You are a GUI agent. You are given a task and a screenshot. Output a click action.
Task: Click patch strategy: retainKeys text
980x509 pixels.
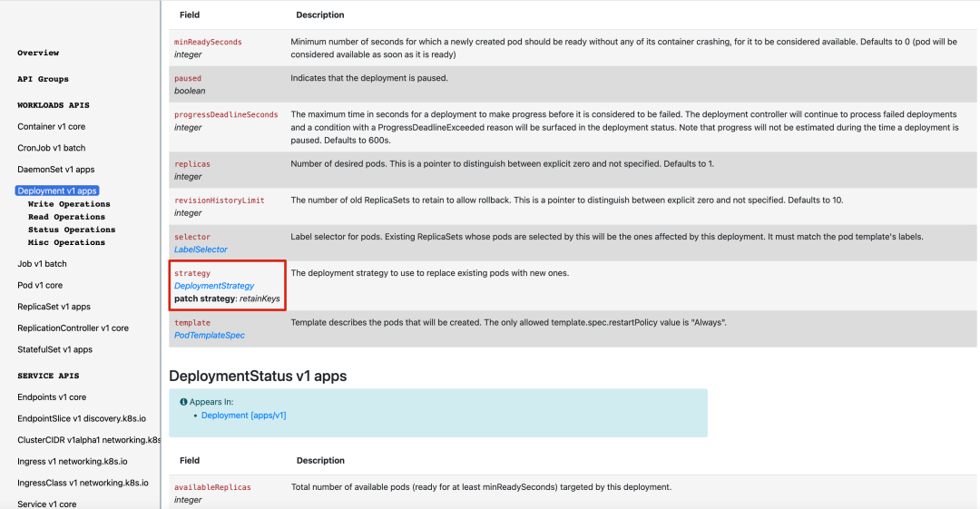(x=227, y=299)
